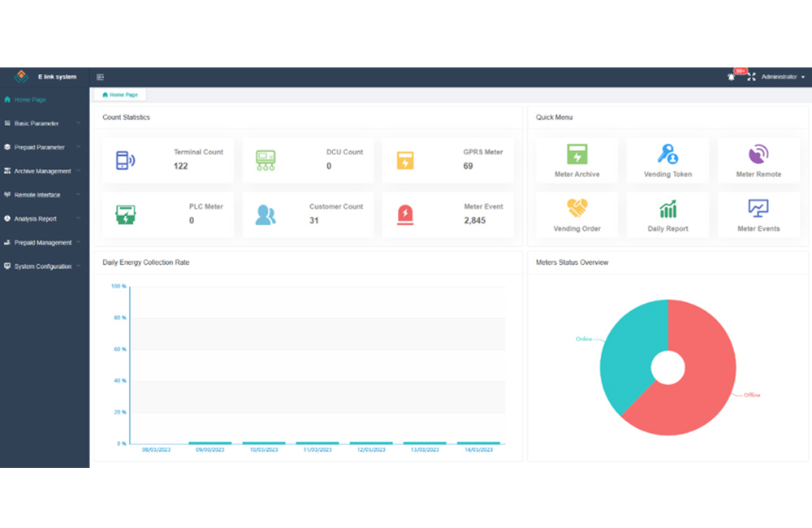Viewport: 812px width, 528px height.
Task: Open the Administrator user dropdown
Action: pyautogui.click(x=783, y=77)
